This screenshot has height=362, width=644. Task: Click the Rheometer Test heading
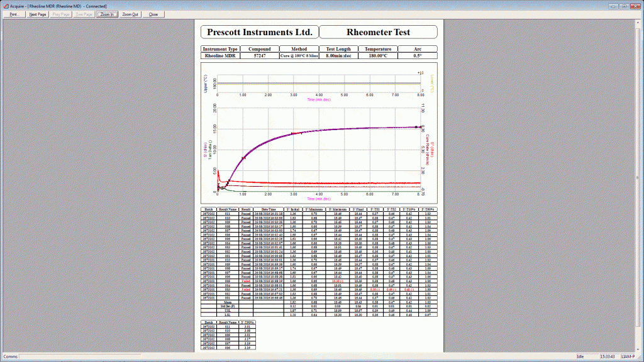tap(378, 31)
